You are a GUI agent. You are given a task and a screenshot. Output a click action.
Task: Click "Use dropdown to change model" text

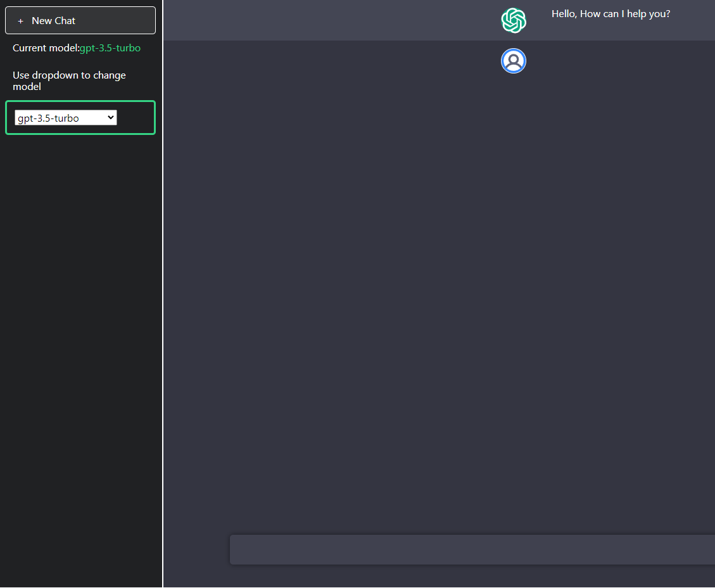pos(69,80)
